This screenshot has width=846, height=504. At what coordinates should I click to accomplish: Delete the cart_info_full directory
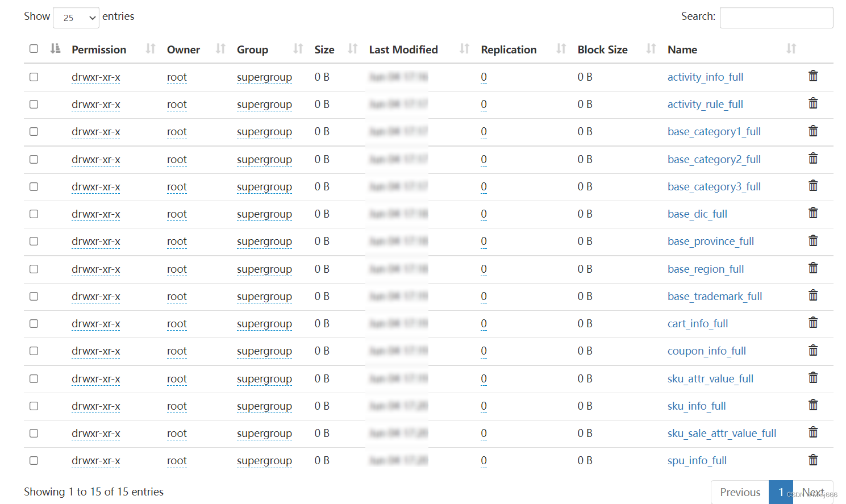pos(813,322)
